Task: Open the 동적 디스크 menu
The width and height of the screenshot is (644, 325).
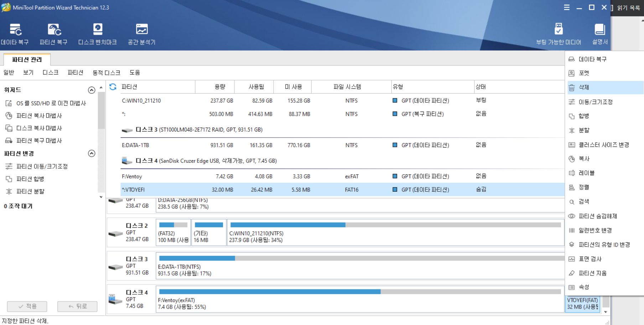Action: coord(107,72)
